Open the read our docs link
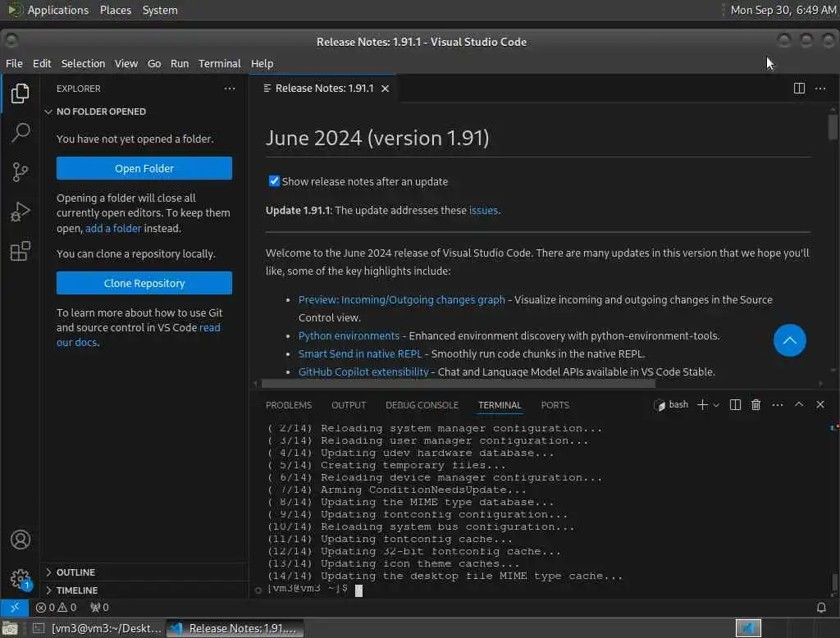This screenshot has width=840, height=638. 138,335
